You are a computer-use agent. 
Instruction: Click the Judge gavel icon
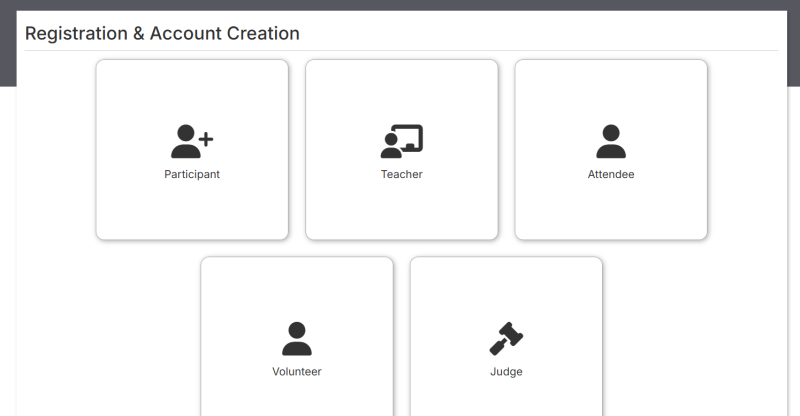[506, 338]
